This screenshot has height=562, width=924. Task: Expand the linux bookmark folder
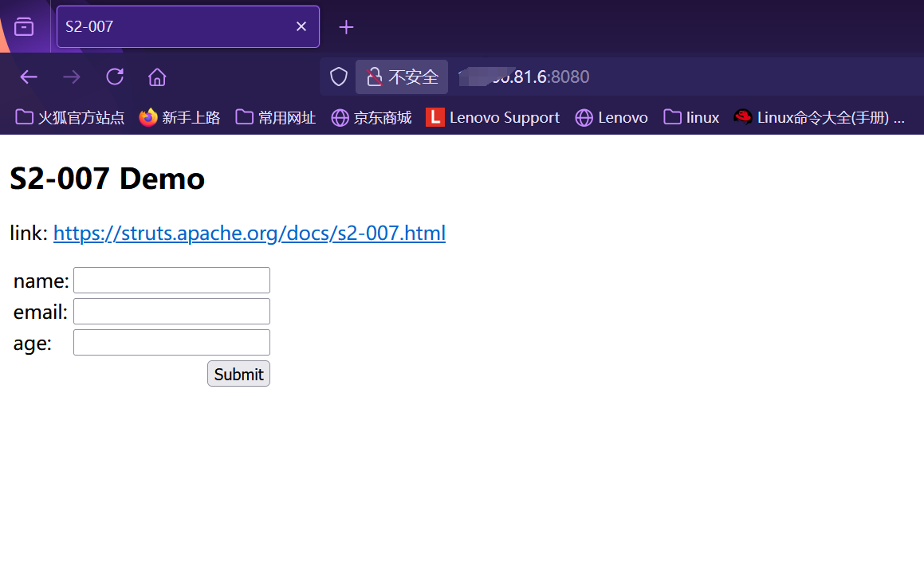691,118
